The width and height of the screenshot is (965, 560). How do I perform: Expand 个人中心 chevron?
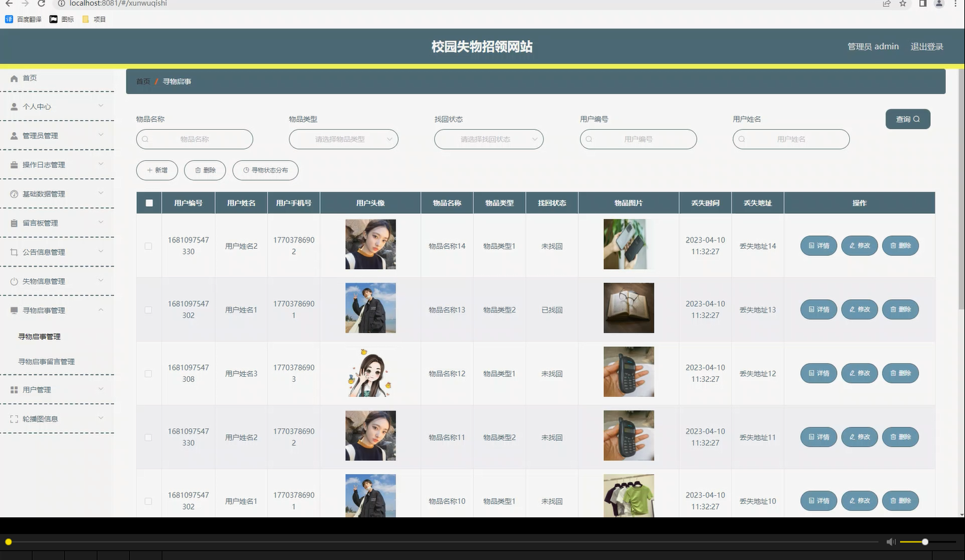click(101, 106)
